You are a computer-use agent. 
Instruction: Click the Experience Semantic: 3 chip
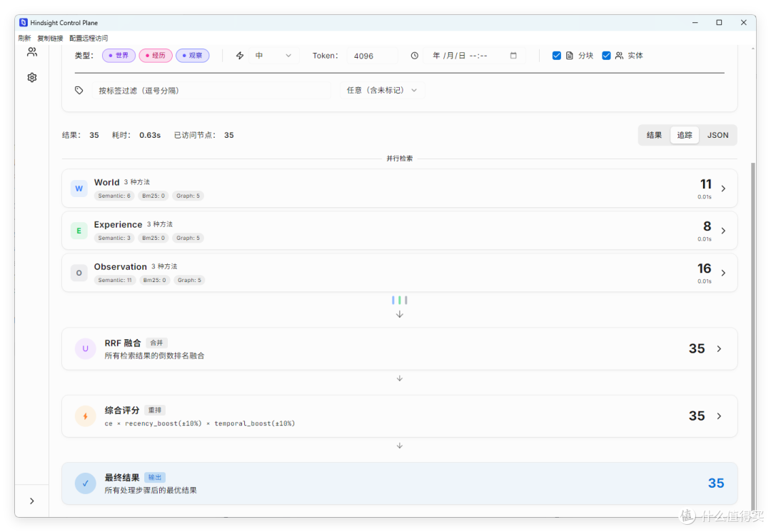(114, 238)
